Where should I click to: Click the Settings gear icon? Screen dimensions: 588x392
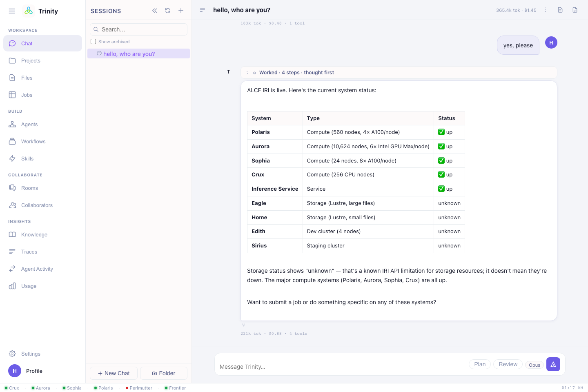12,354
